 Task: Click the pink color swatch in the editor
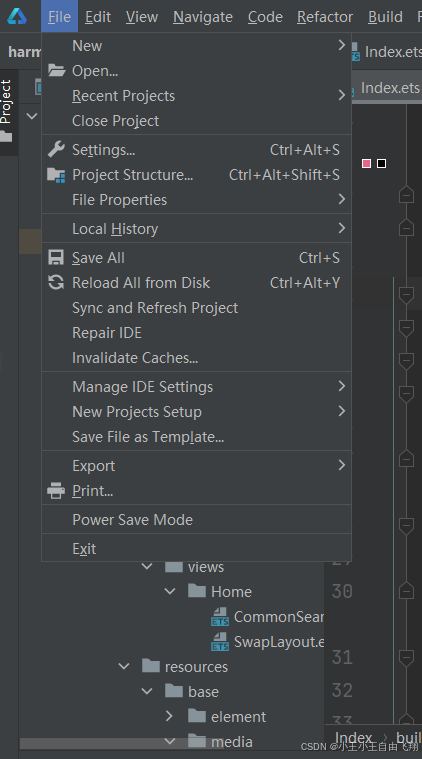[366, 164]
